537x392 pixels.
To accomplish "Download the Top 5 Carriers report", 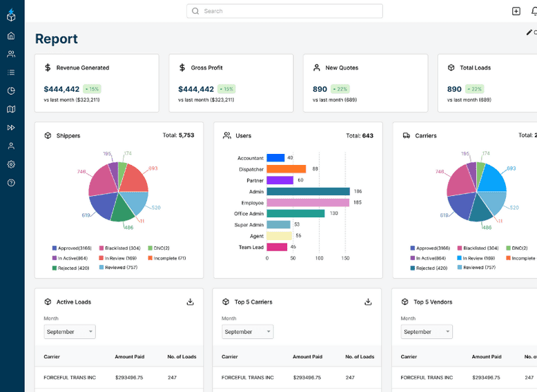I will point(368,302).
